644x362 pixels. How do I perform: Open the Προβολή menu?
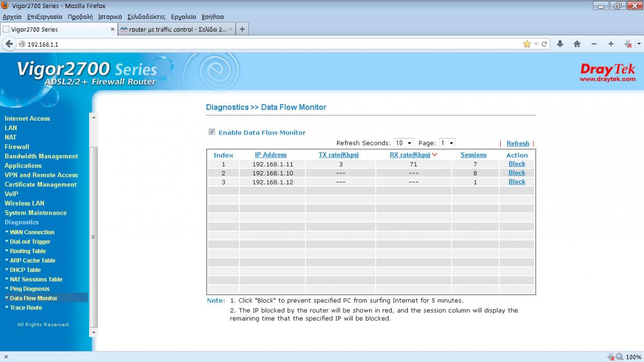point(80,17)
